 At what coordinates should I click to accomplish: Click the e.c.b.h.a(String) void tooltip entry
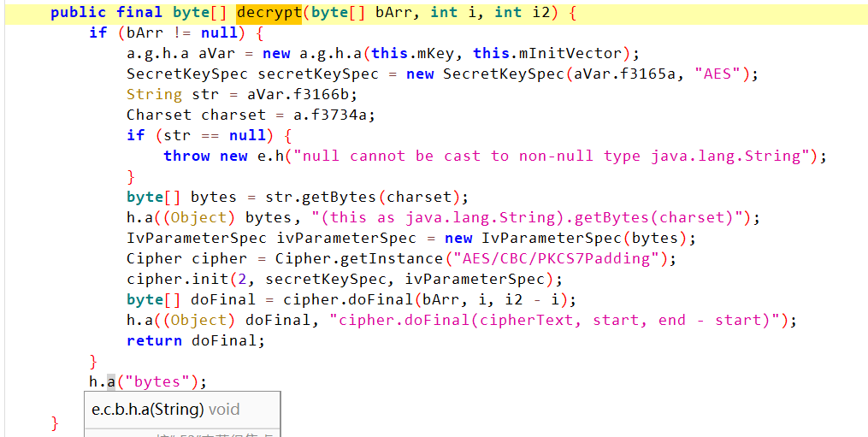tap(166, 410)
